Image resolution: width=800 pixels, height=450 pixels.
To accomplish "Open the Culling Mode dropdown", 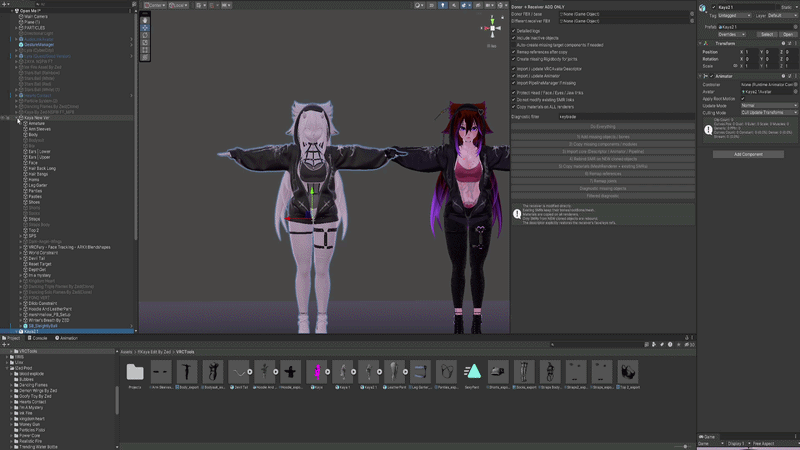I will (x=769, y=113).
